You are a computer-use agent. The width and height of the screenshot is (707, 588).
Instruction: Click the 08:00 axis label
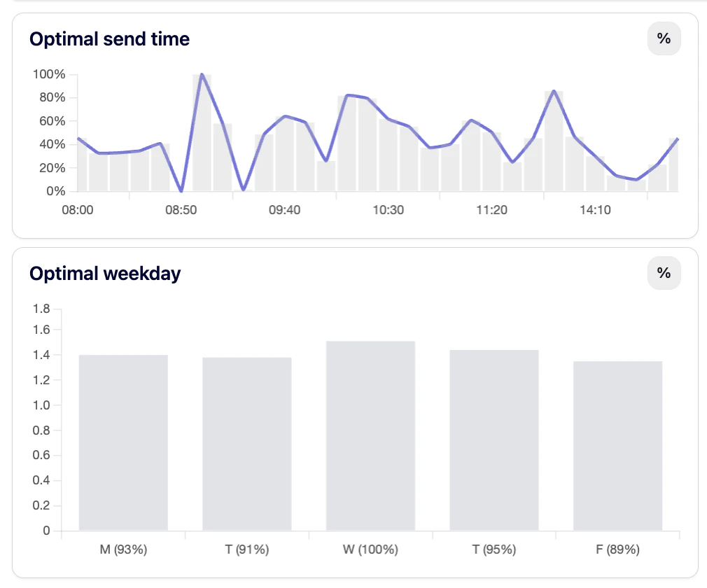[78, 209]
